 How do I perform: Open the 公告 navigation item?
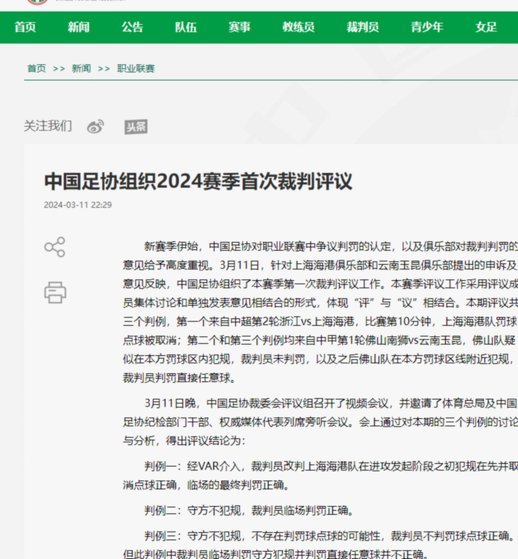click(132, 27)
